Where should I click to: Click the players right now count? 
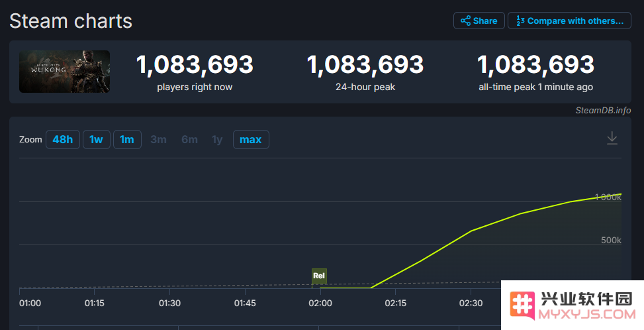pos(195,64)
